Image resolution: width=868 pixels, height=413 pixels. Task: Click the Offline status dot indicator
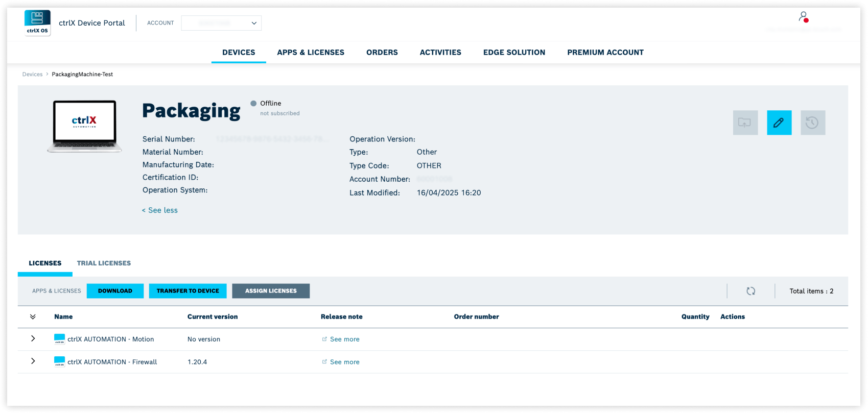click(253, 103)
